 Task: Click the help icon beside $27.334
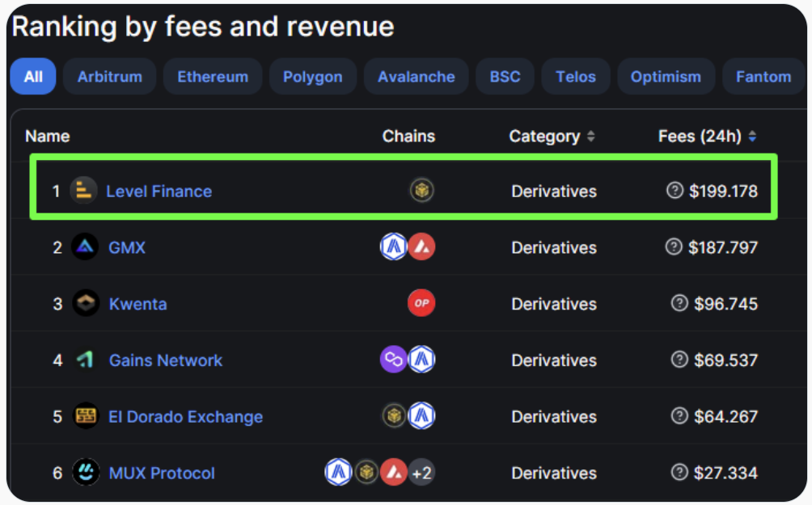(680, 473)
